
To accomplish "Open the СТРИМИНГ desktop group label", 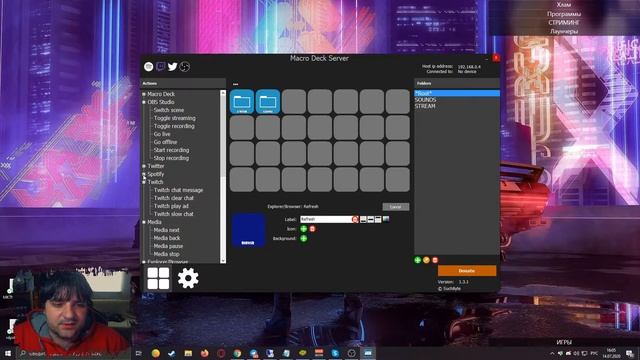I will [x=564, y=22].
